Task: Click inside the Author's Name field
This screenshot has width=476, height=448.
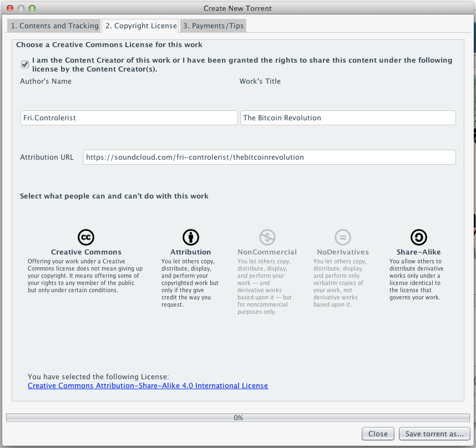Action: pyautogui.click(x=129, y=118)
